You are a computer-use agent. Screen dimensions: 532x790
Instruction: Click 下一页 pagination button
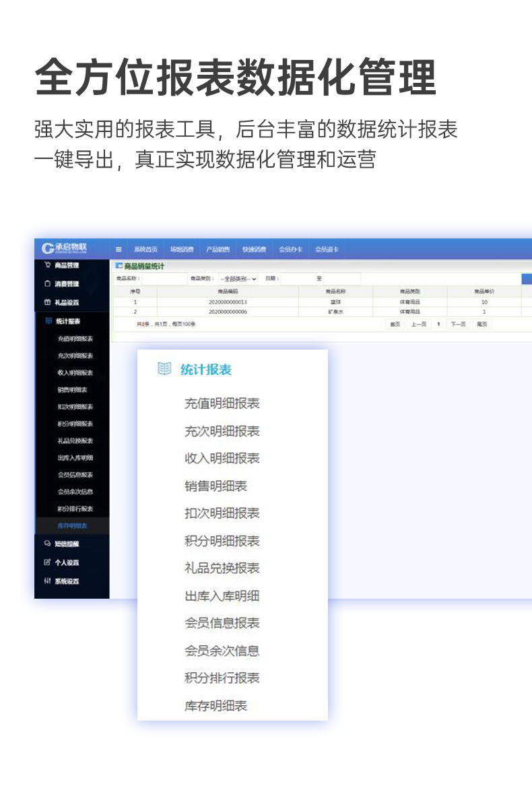click(458, 325)
